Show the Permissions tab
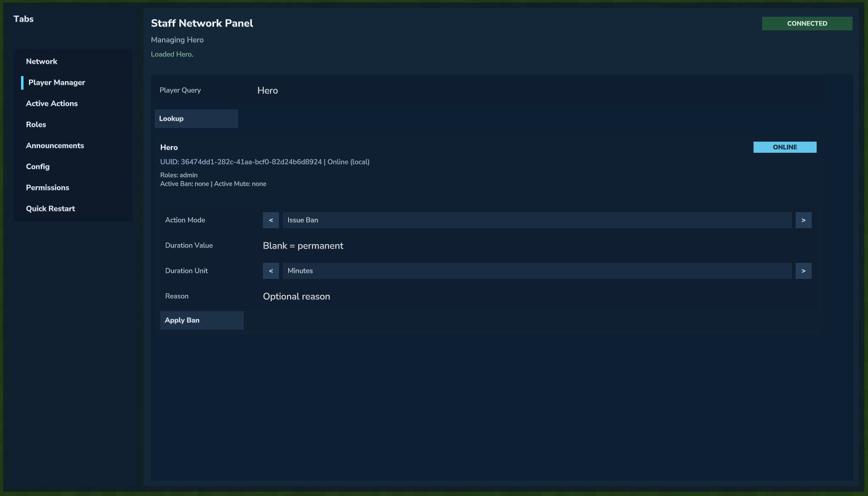 pyautogui.click(x=48, y=188)
